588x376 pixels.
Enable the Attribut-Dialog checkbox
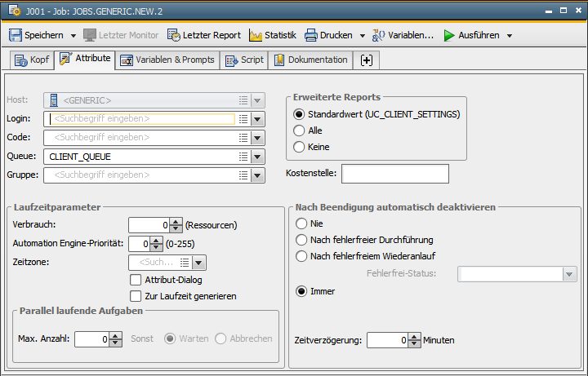point(136,280)
